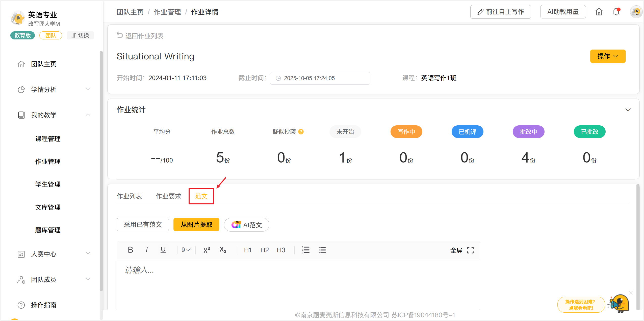The width and height of the screenshot is (644, 321).
Task: Open the notification bell
Action: pyautogui.click(x=616, y=12)
